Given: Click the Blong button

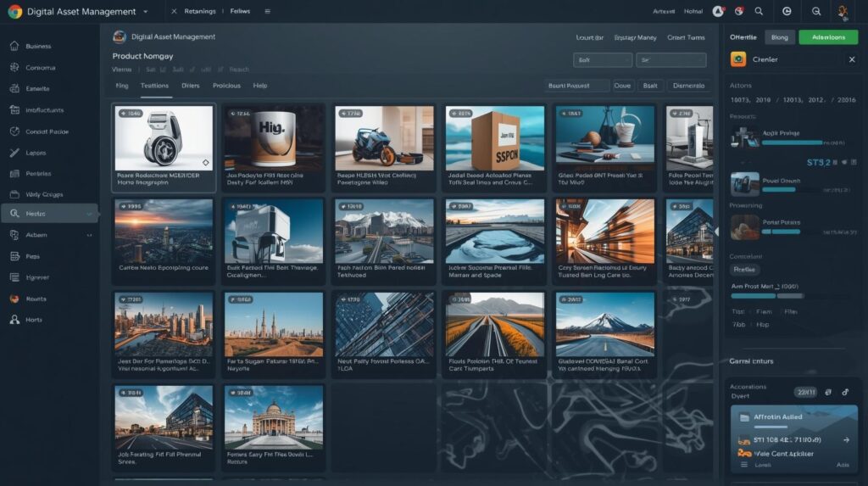Looking at the screenshot, I should point(780,37).
